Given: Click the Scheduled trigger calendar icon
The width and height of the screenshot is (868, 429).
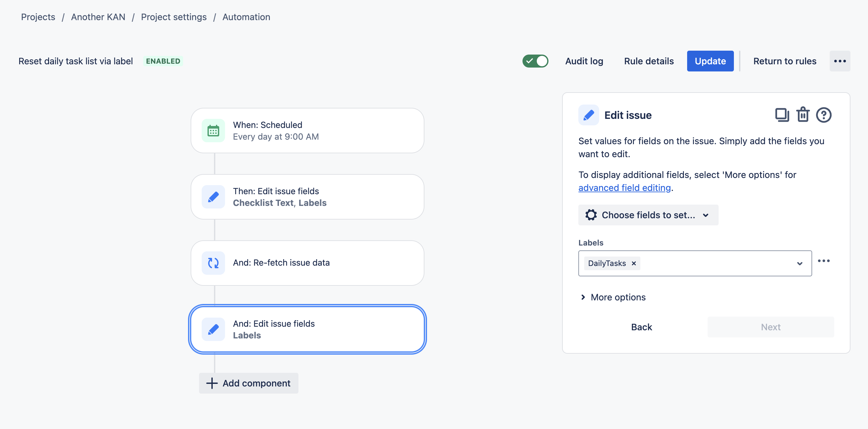Looking at the screenshot, I should click(213, 131).
